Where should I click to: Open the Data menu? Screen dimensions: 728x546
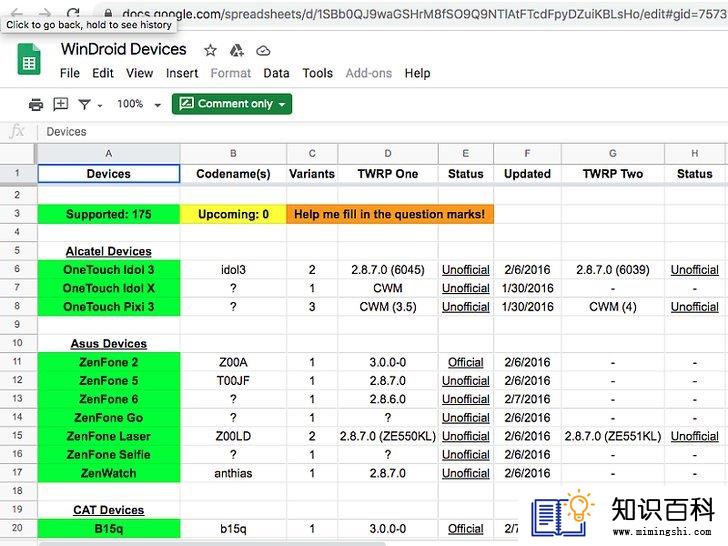pyautogui.click(x=276, y=73)
